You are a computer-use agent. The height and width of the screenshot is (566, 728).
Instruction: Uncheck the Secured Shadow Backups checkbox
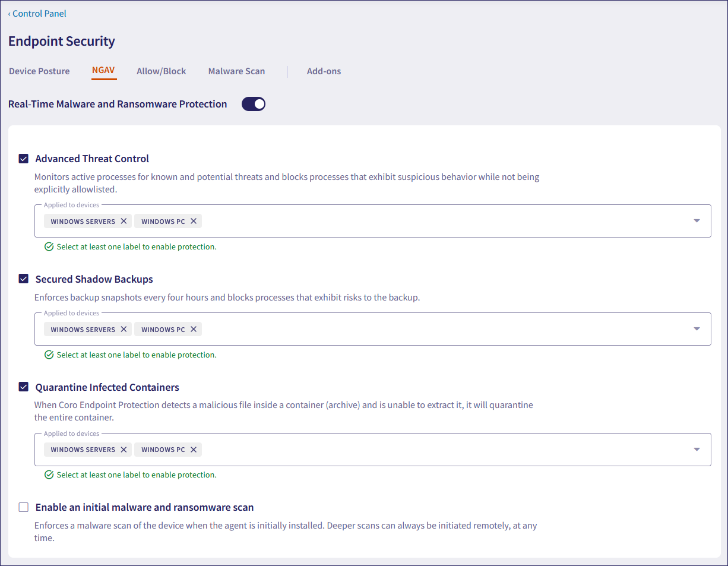coord(24,279)
